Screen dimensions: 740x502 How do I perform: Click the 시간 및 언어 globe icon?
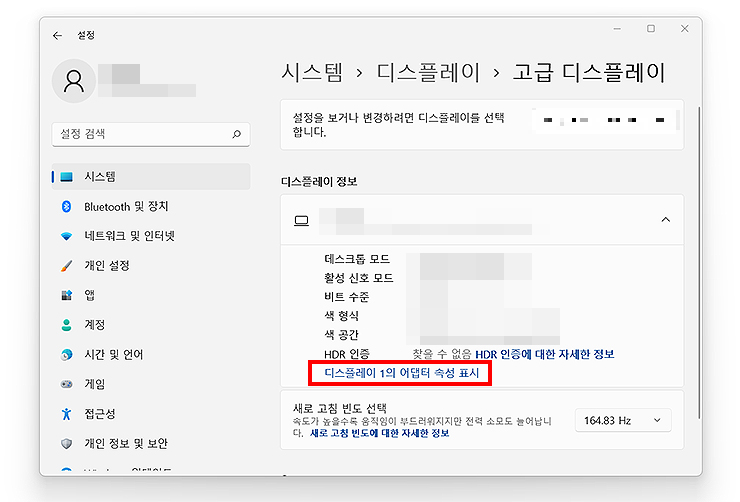(x=67, y=354)
